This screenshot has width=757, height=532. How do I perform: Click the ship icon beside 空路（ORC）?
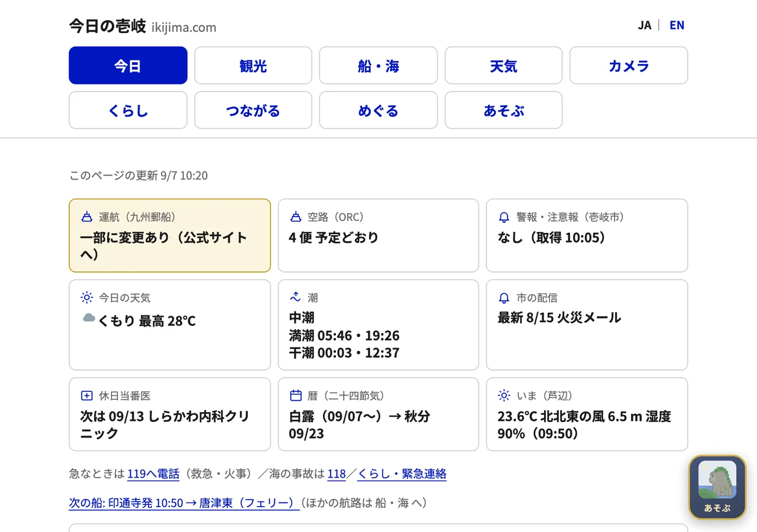[x=296, y=217]
